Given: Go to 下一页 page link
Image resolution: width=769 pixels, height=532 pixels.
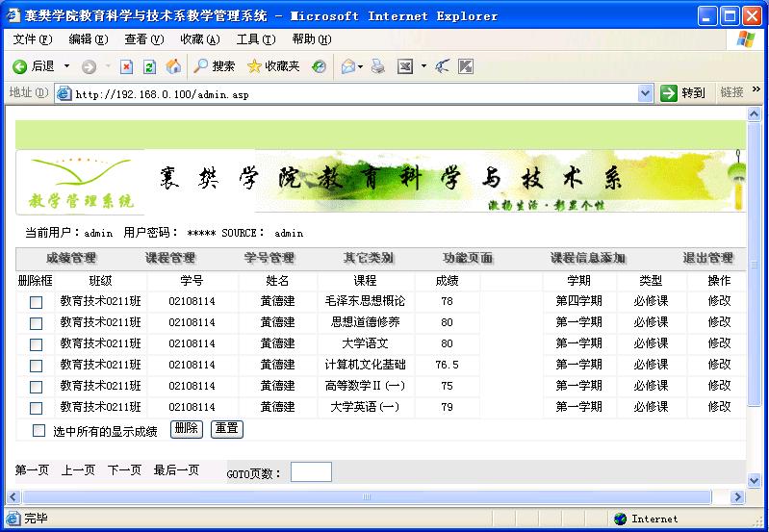Looking at the screenshot, I should pos(124,470).
